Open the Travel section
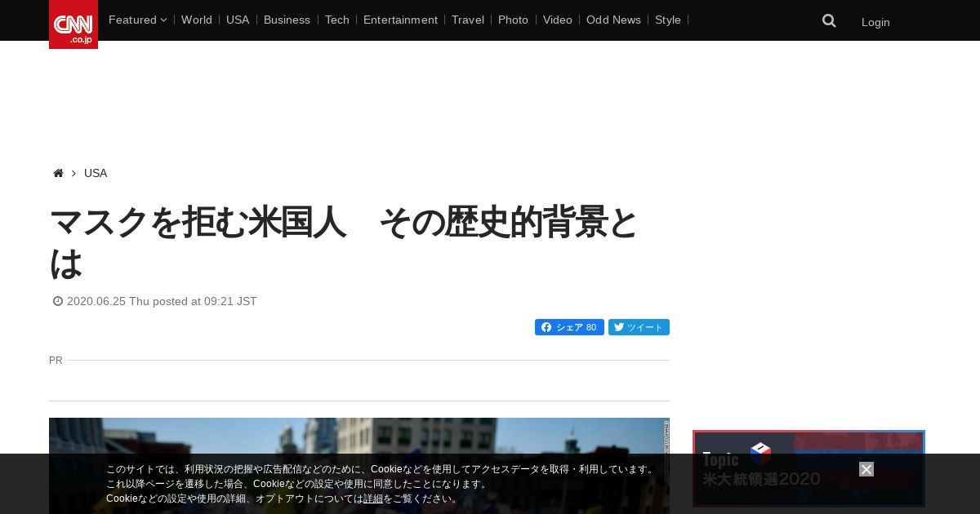This screenshot has width=980, height=514. pos(468,20)
